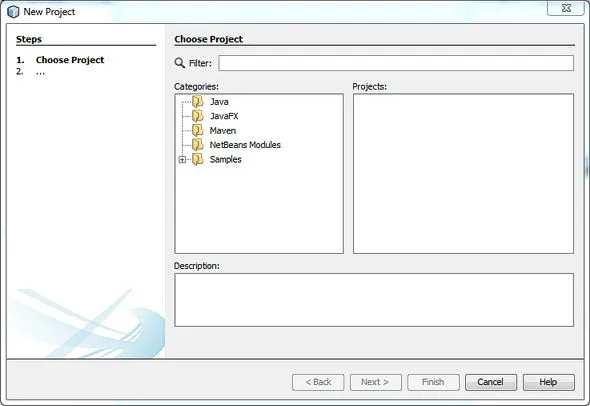This screenshot has width=590, height=406.
Task: Select the Samples category label
Action: coord(225,160)
